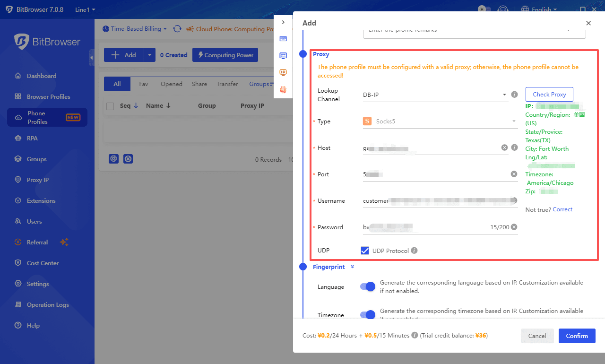Click the IP proxy icon in side strip
605x364 pixels.
[283, 72]
